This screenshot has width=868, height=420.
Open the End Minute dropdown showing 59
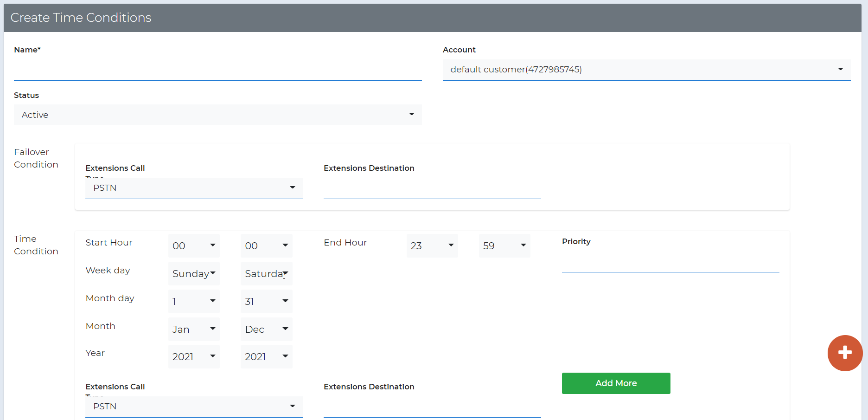coord(504,246)
